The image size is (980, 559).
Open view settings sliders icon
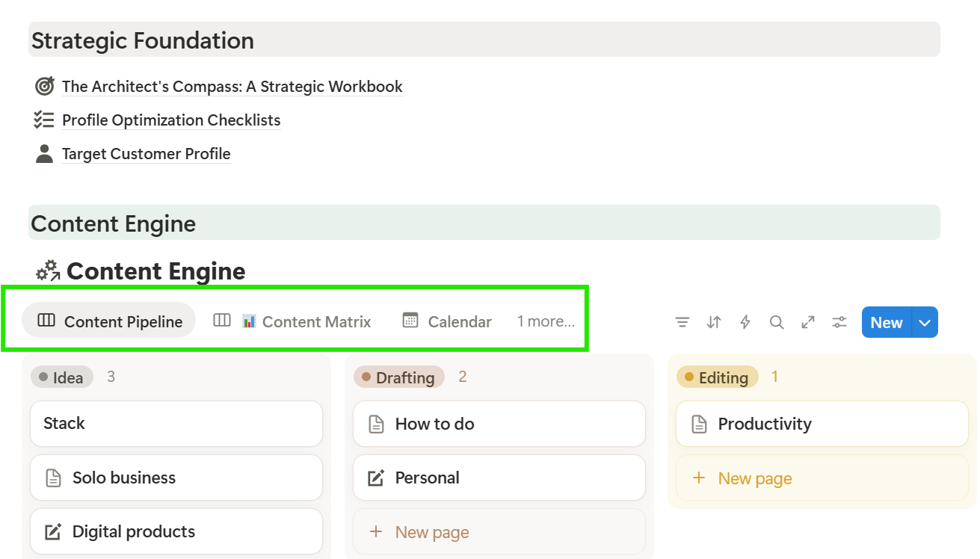pos(839,322)
